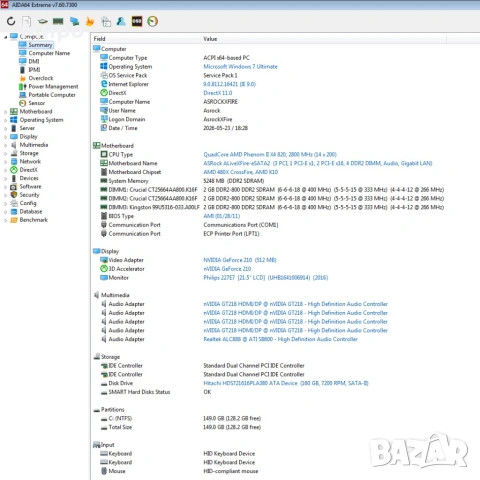This screenshot has width=480, height=480.
Task: Select the System Memory row
Action: pos(182,181)
